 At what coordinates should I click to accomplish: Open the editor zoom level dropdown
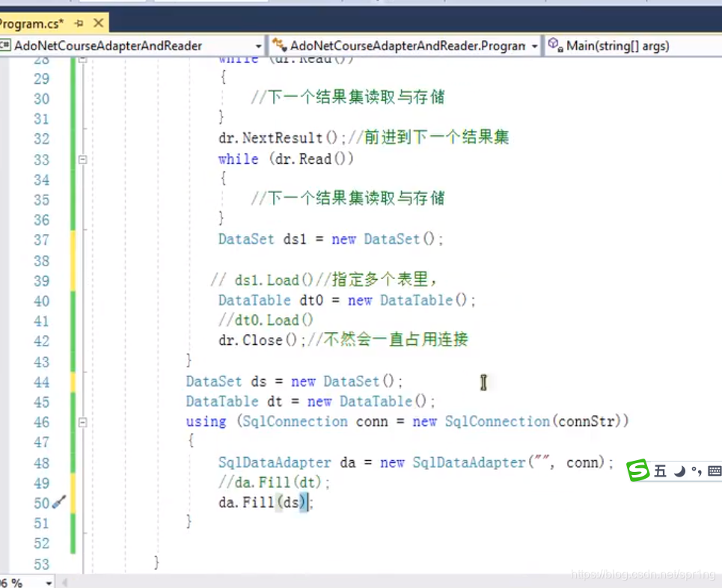point(49,583)
